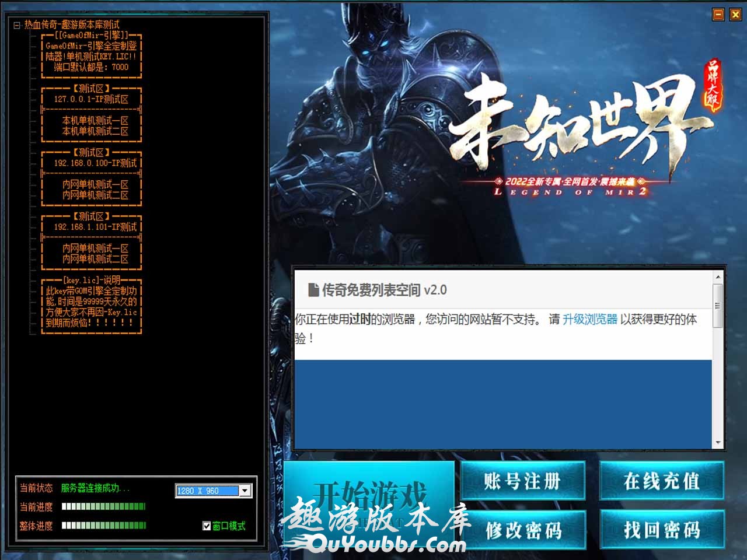Open 找回密码 recover password
This screenshot has height=560, width=747.
662,530
